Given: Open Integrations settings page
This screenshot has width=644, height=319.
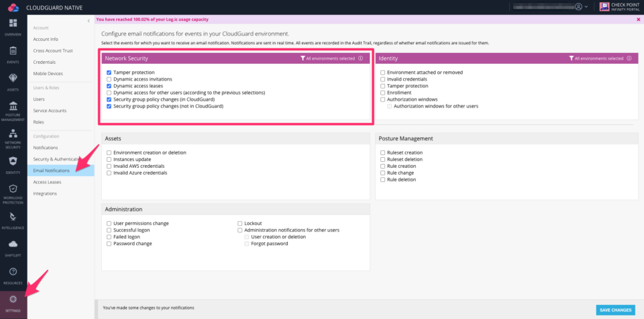Looking at the screenshot, I should coord(45,193).
